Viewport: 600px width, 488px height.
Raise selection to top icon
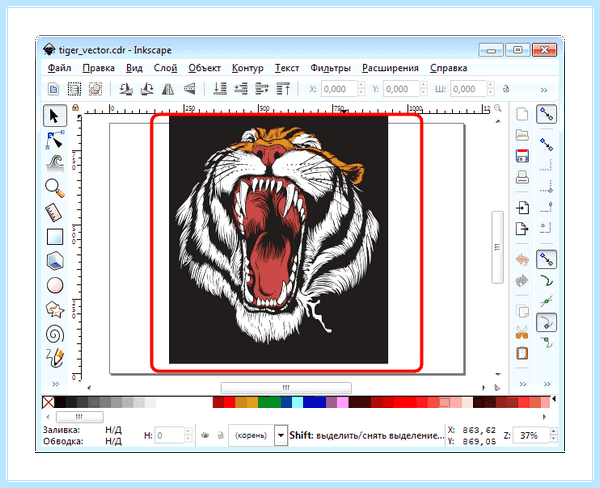click(x=283, y=89)
